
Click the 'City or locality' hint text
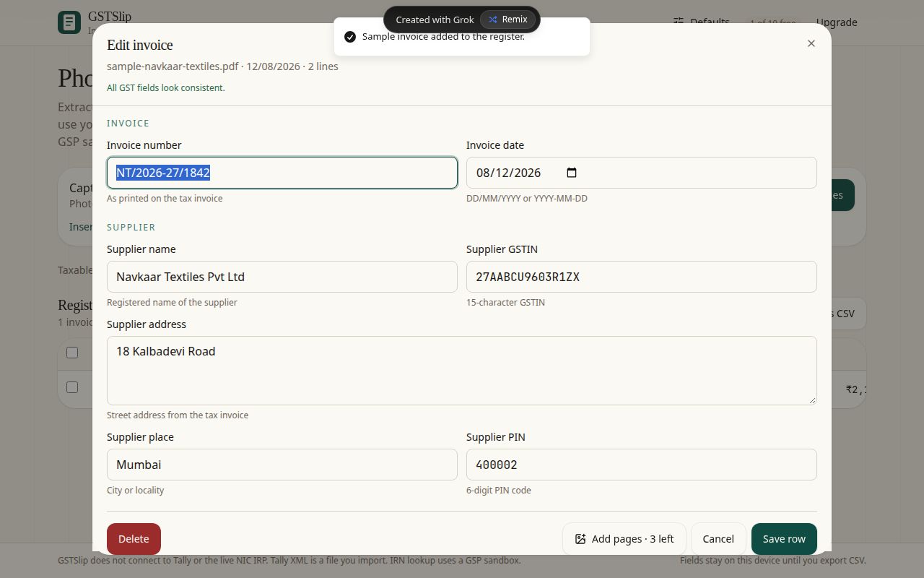136,490
